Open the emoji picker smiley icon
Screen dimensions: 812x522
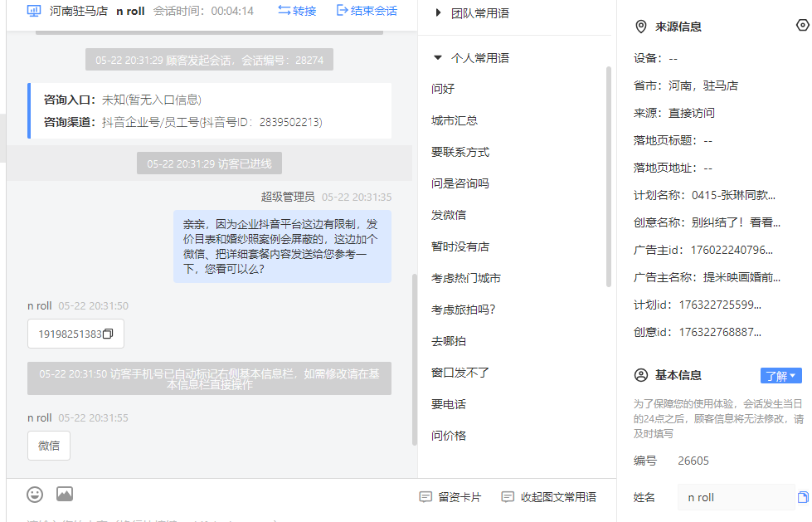tap(35, 495)
